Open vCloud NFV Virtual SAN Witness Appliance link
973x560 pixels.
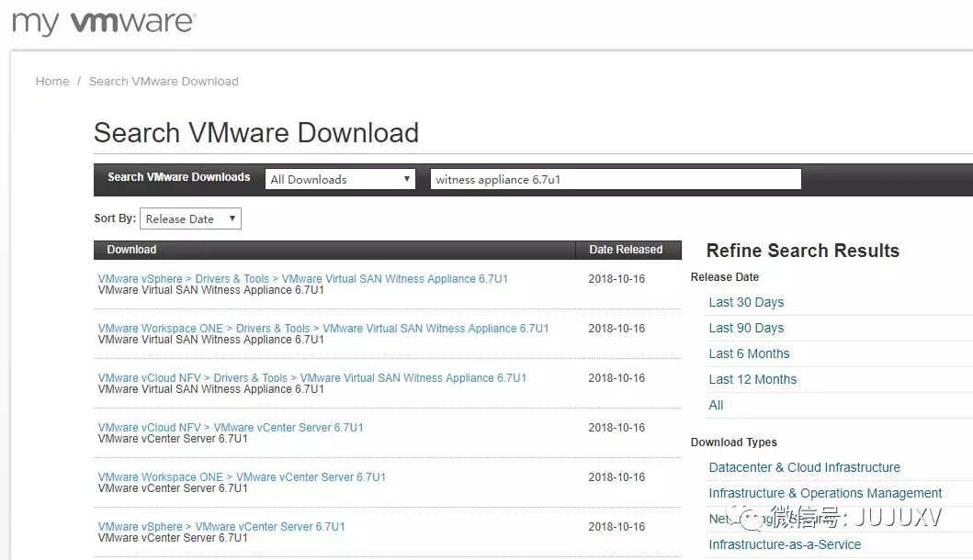[x=413, y=378]
